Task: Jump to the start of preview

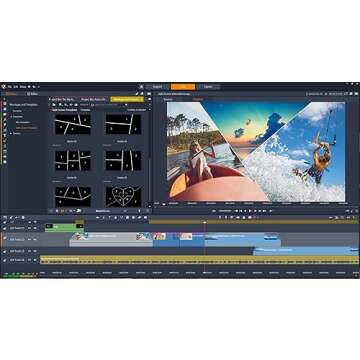Action: (236, 211)
